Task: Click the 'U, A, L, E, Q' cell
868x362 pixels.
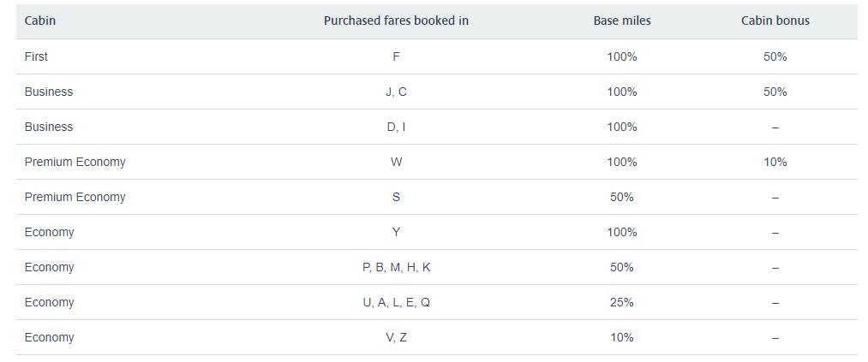Action: click(x=396, y=302)
